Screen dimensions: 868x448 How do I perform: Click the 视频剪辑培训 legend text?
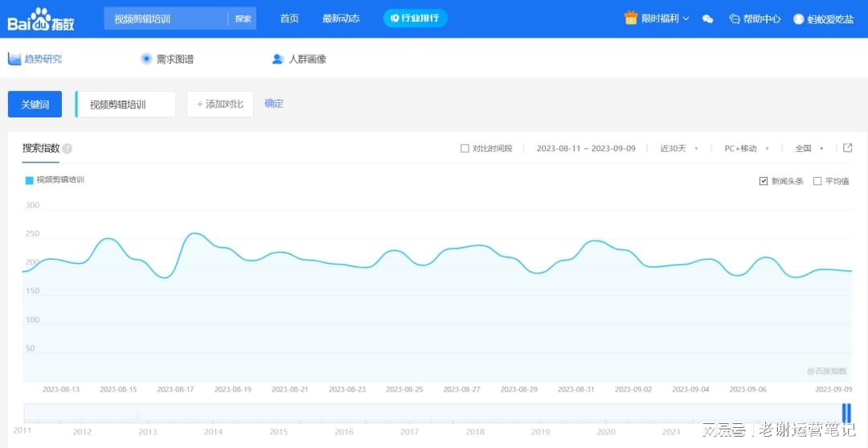(x=60, y=180)
